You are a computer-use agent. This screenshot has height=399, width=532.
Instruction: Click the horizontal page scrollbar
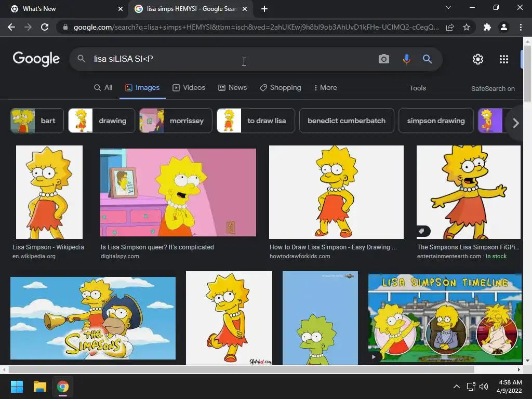(x=241, y=369)
